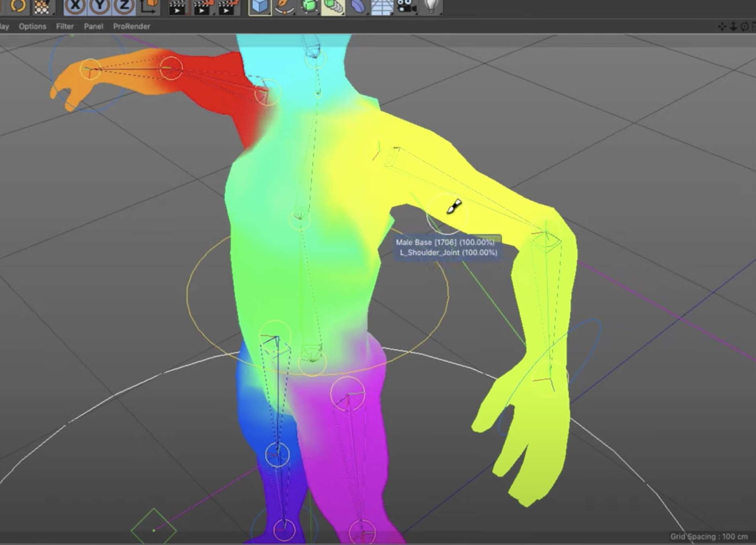
Task: Click the Grid Spacing : 100 cm label
Action: [x=709, y=537]
